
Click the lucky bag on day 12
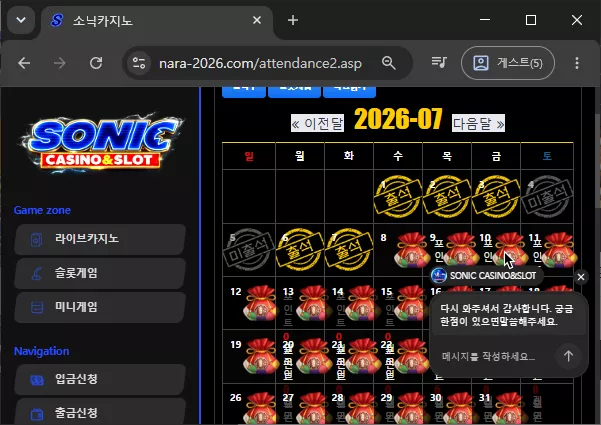pos(260,303)
